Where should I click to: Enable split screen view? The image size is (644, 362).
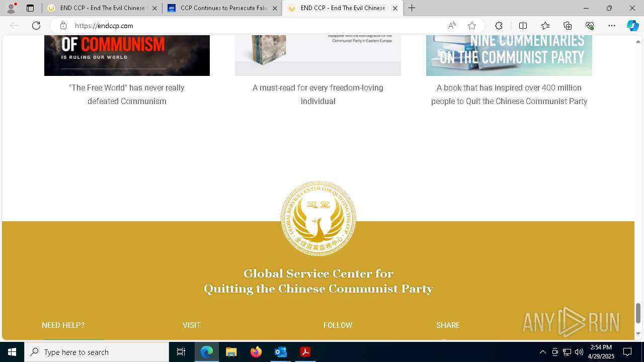point(523,26)
